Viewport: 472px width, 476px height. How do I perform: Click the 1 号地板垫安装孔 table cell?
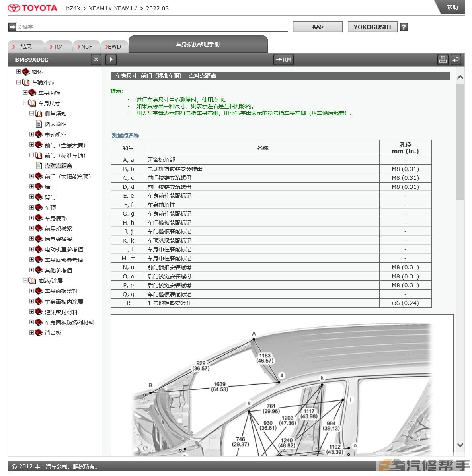pyautogui.click(x=263, y=303)
